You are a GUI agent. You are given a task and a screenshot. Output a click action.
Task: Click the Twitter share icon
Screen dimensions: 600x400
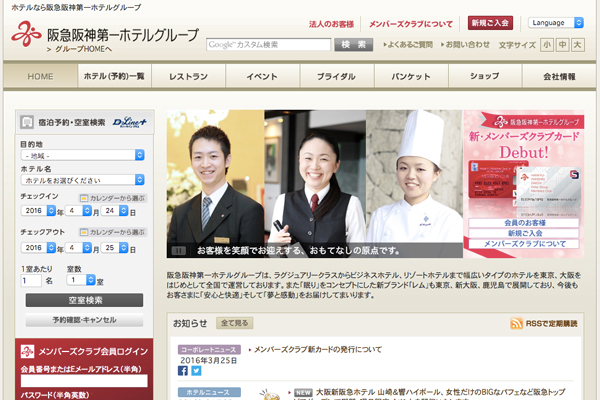pos(196,371)
